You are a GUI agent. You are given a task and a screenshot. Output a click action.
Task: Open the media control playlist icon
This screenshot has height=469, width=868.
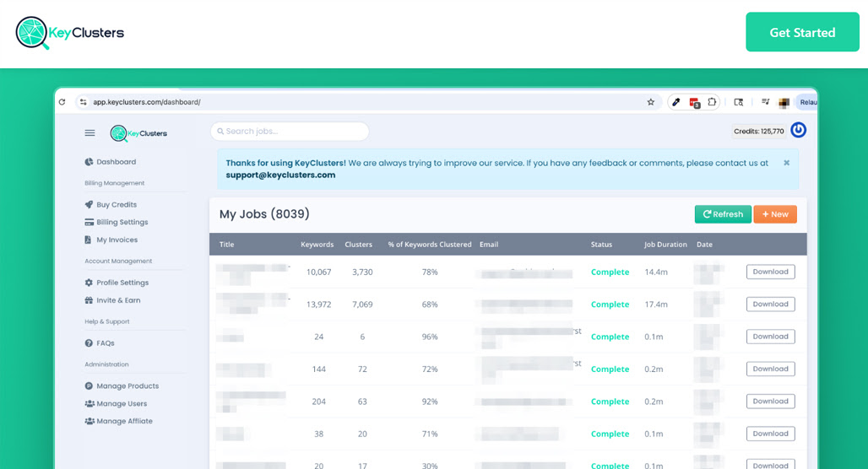point(765,102)
